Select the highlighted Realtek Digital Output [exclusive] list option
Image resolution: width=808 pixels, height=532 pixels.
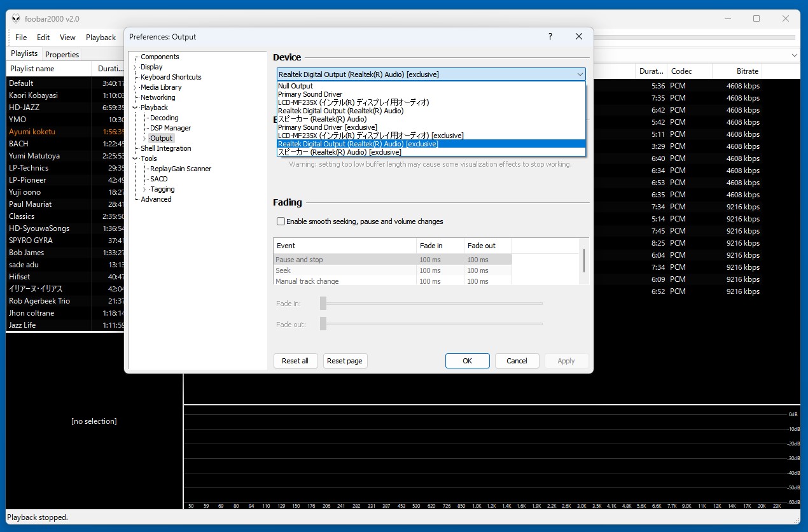(431, 144)
